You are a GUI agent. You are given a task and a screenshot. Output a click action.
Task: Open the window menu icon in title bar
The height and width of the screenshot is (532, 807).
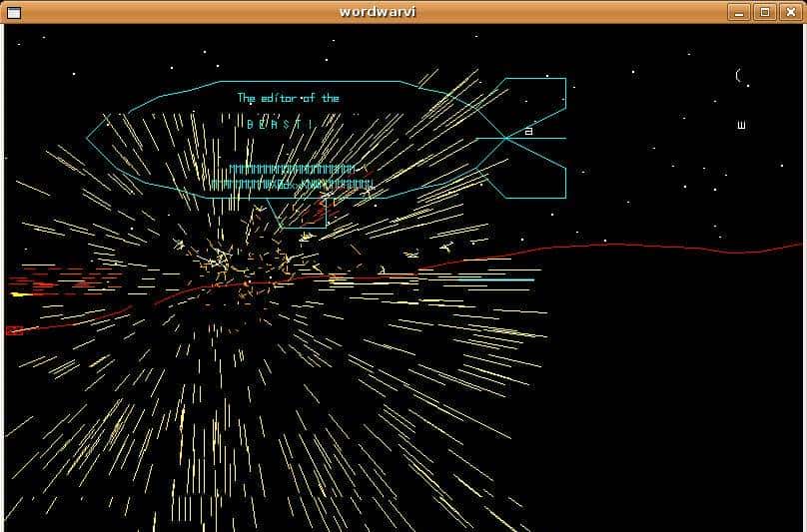[x=14, y=12]
